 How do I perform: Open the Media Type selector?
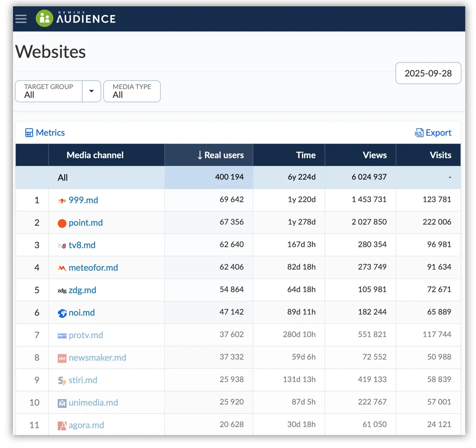coord(132,91)
